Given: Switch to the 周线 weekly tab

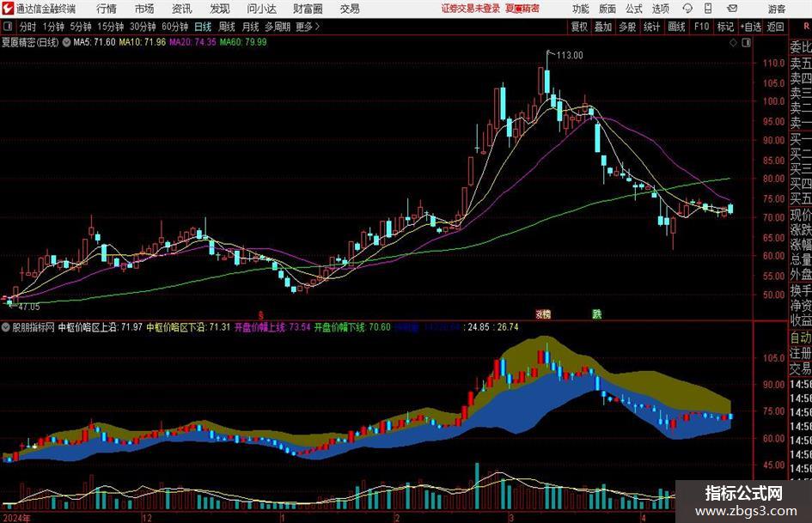Looking at the screenshot, I should pos(227,27).
